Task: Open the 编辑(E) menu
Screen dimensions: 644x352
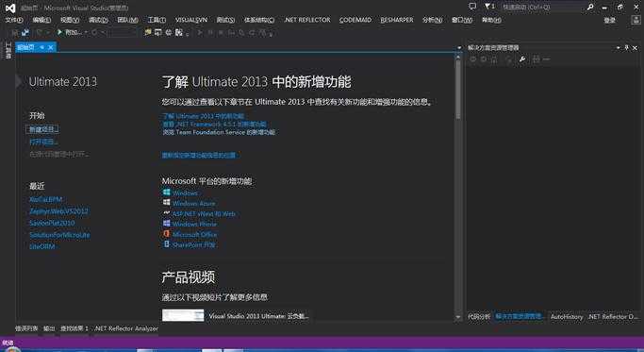Action: 41,20
